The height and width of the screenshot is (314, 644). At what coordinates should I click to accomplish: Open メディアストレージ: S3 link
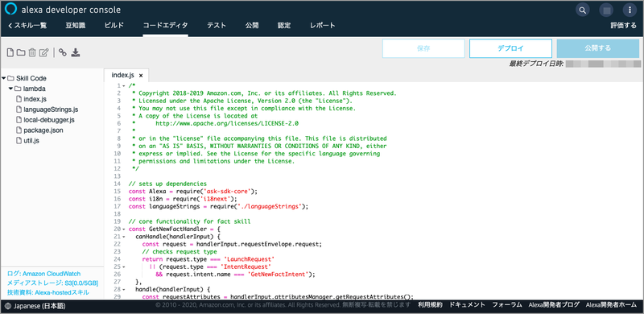[x=52, y=283]
